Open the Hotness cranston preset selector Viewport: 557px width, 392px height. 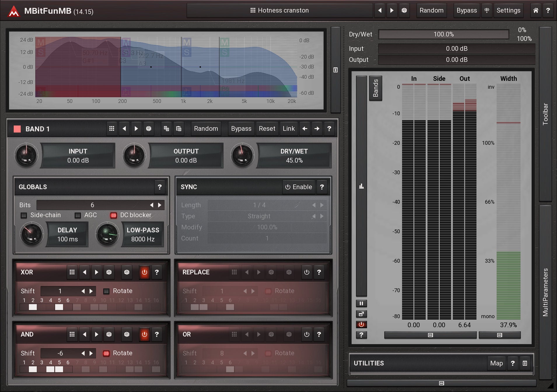[x=280, y=11]
